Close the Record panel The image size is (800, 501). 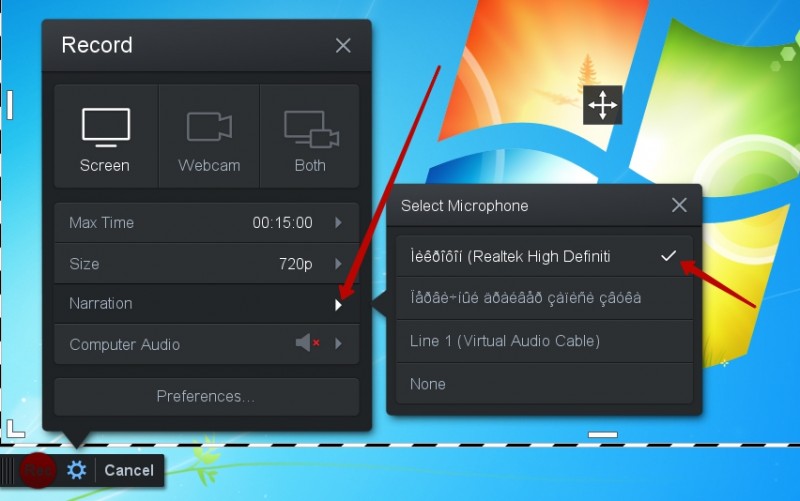pyautogui.click(x=343, y=45)
